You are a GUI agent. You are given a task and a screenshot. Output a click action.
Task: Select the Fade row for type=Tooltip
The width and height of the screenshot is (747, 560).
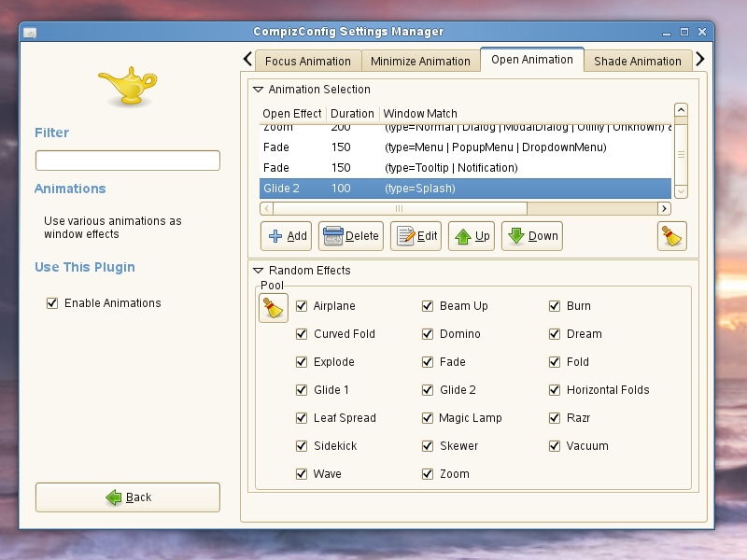tap(465, 168)
